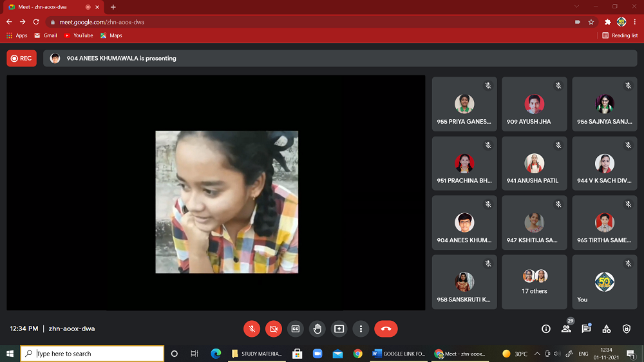
Task: Bookmark this page with star icon
Action: 591,21
